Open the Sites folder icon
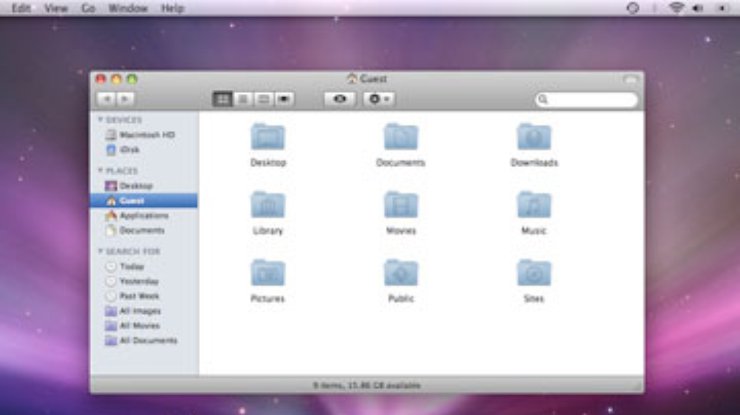Image resolution: width=740 pixels, height=415 pixels. (x=534, y=272)
